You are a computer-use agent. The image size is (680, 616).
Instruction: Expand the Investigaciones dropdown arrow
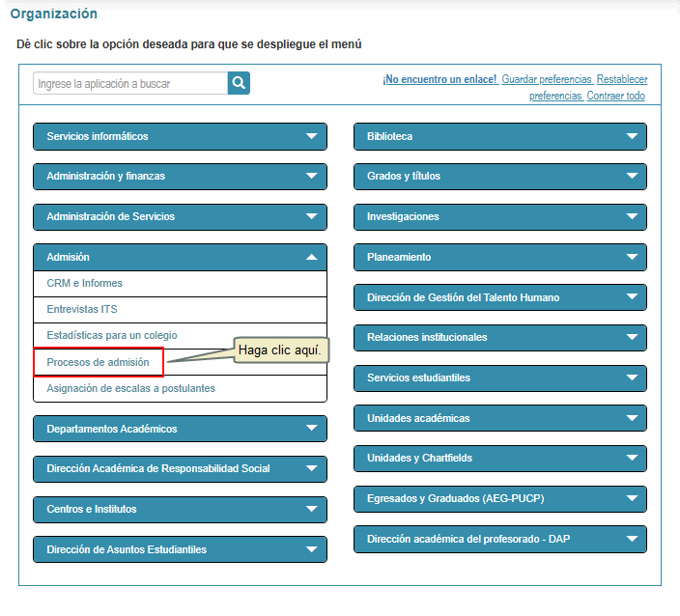tap(632, 217)
